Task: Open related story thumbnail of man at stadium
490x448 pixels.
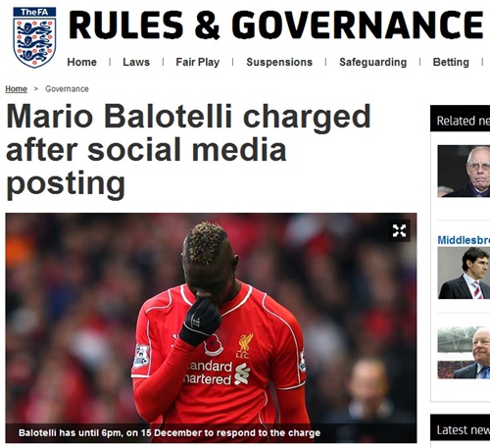Action: click(x=464, y=352)
